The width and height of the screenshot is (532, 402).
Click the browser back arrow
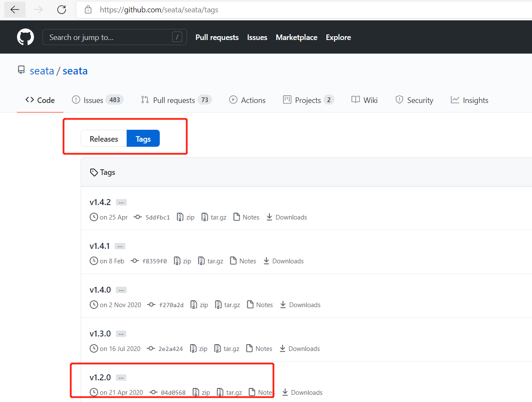(x=15, y=9)
